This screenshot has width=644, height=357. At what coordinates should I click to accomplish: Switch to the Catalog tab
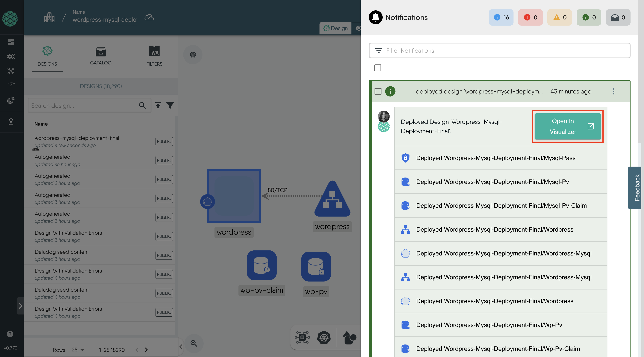100,56
